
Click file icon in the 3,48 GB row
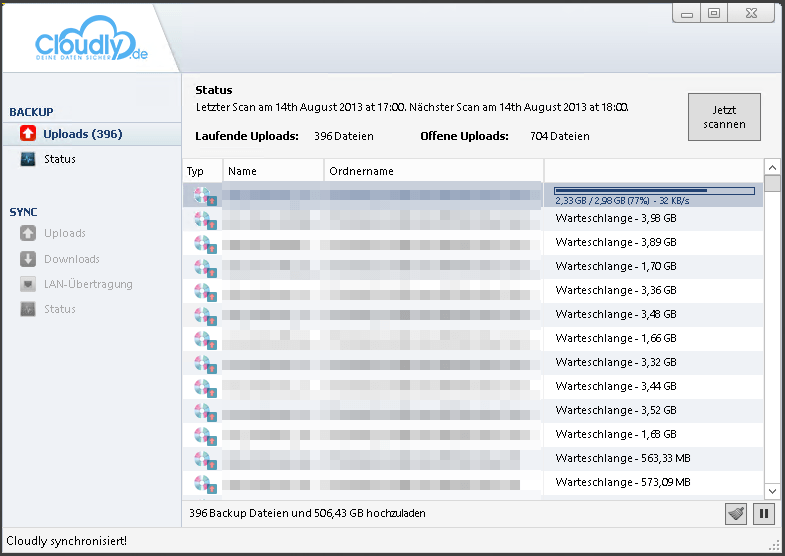point(205,316)
